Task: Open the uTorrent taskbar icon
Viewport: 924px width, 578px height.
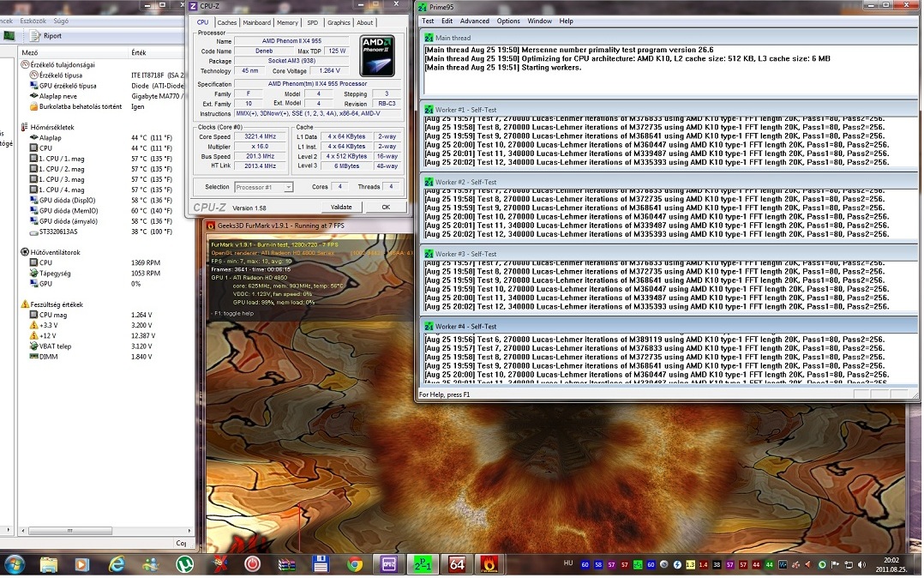Action: click(x=184, y=564)
